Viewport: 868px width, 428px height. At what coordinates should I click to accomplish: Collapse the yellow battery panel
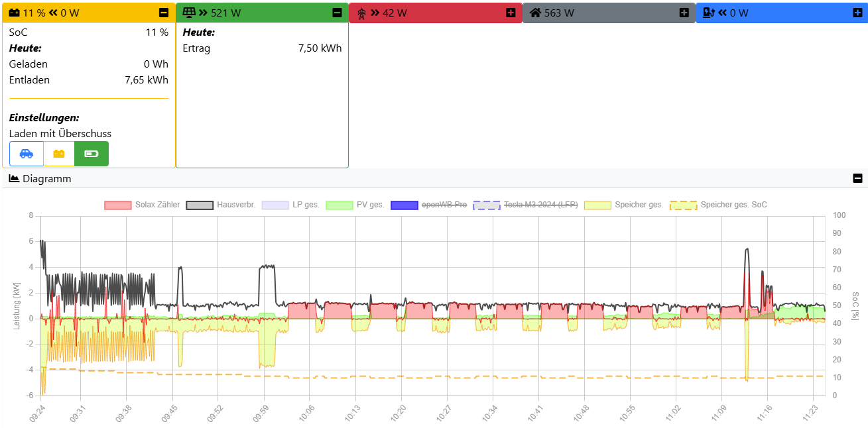coord(162,11)
